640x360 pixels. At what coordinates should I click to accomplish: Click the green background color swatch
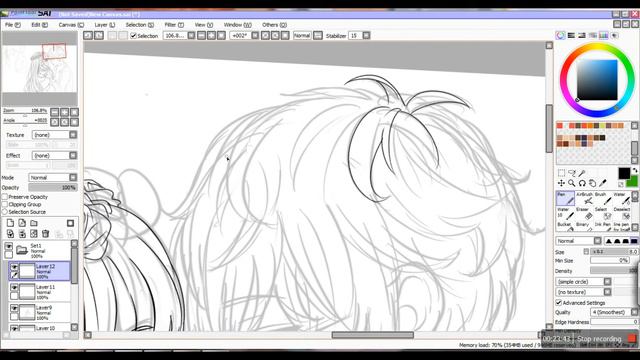pyautogui.click(x=633, y=181)
